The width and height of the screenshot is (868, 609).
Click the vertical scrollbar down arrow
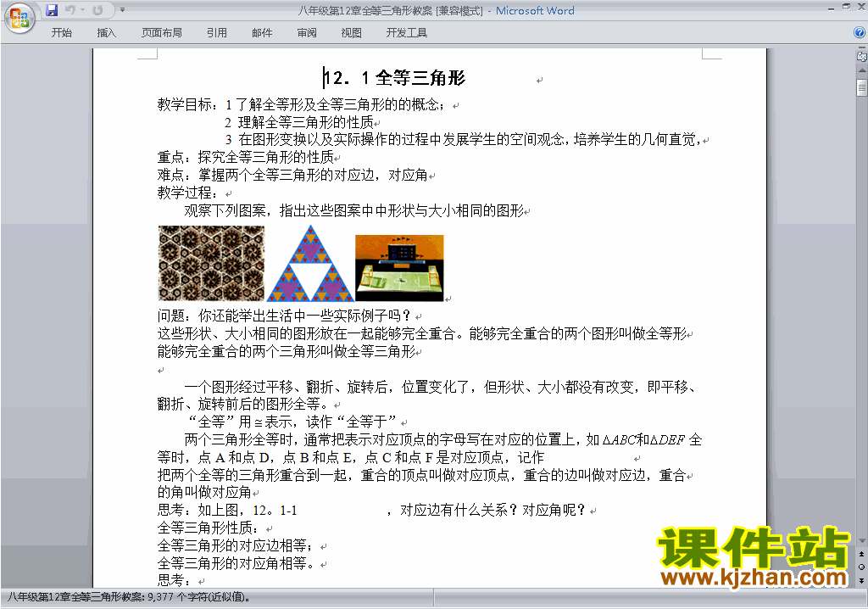[x=862, y=541]
